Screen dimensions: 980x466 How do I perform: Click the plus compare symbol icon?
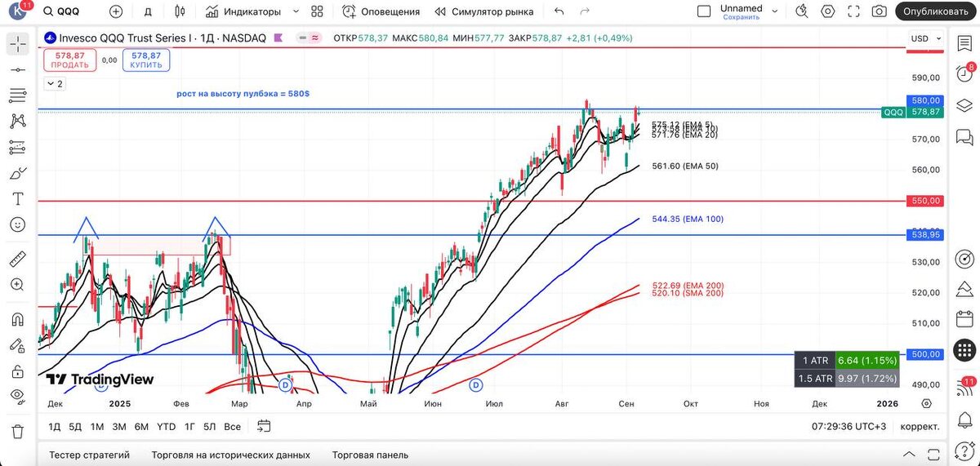pos(116,11)
